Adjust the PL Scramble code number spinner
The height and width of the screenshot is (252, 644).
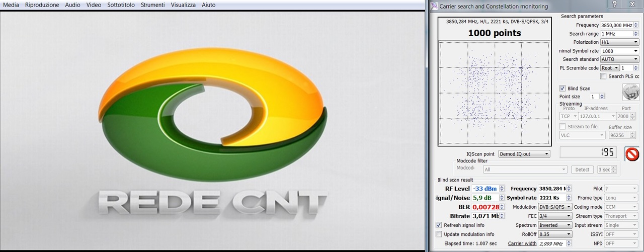coord(636,68)
